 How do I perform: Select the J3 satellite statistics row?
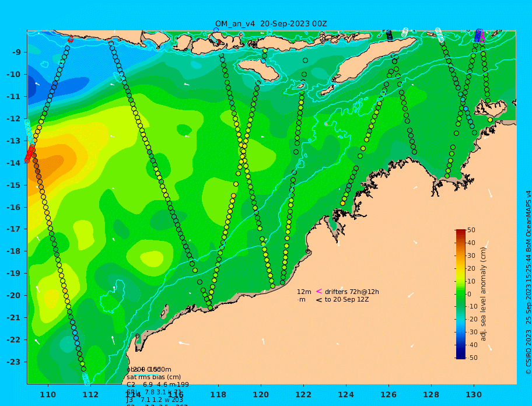[x=155, y=400]
